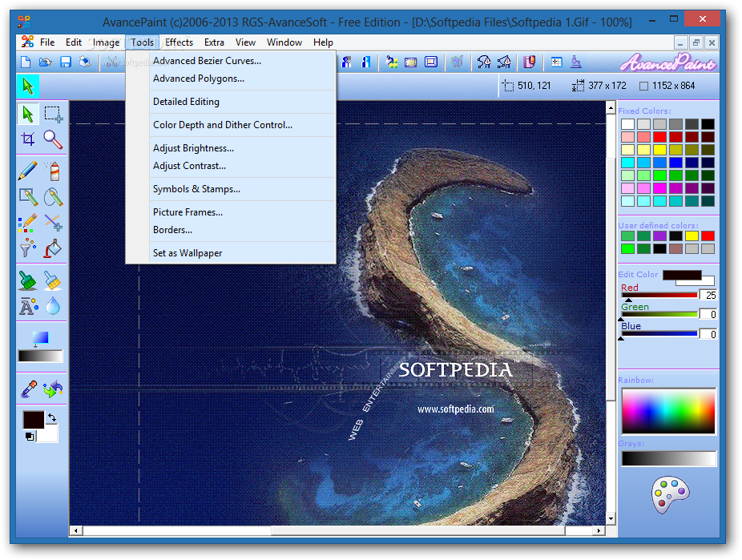Choose Borders menu item

coord(231,230)
